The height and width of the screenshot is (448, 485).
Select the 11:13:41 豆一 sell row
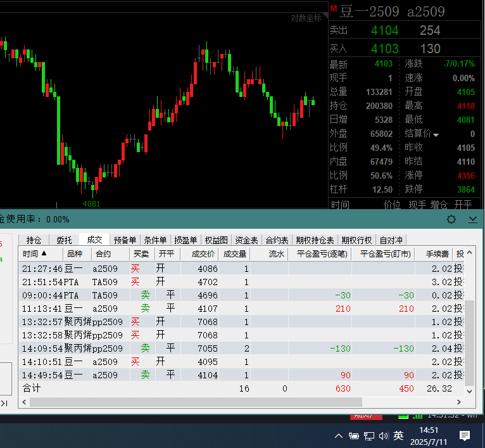pos(241,309)
